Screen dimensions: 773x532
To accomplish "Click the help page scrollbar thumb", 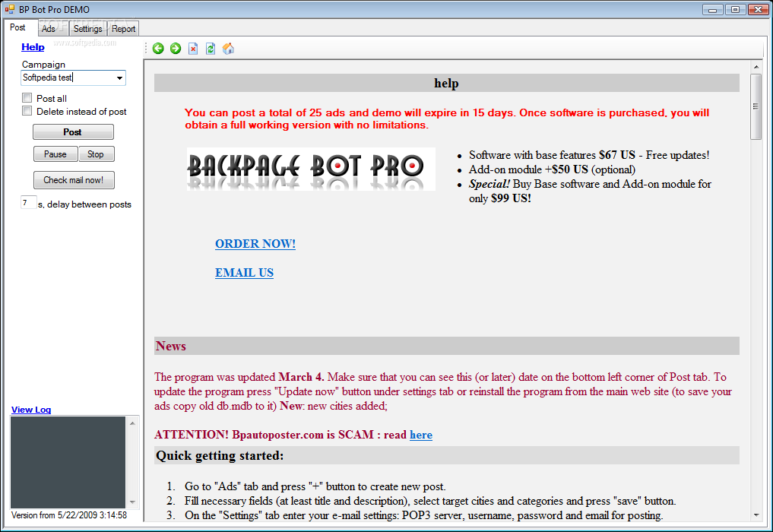I will tap(756, 106).
